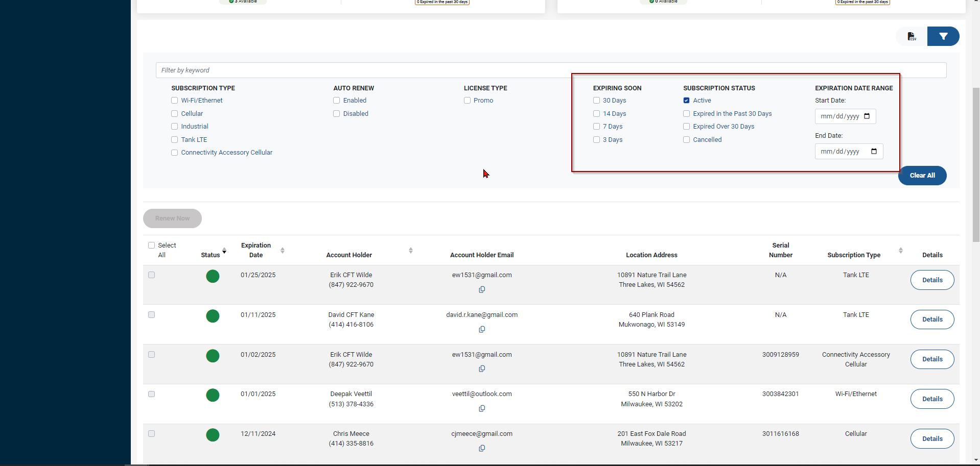Click the End Date input field
Viewport: 980px width, 466px height.
pyautogui.click(x=849, y=152)
